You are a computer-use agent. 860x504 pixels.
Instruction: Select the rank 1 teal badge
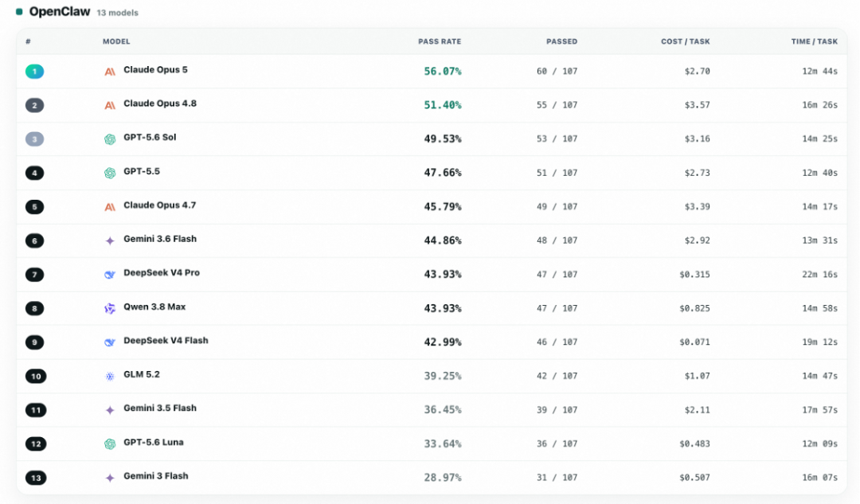pyautogui.click(x=34, y=72)
